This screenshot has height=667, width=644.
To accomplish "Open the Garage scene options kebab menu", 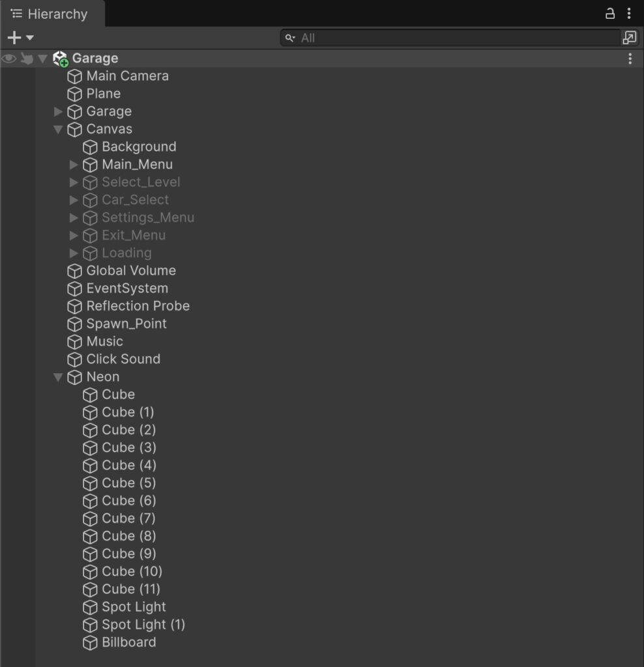I will [630, 59].
